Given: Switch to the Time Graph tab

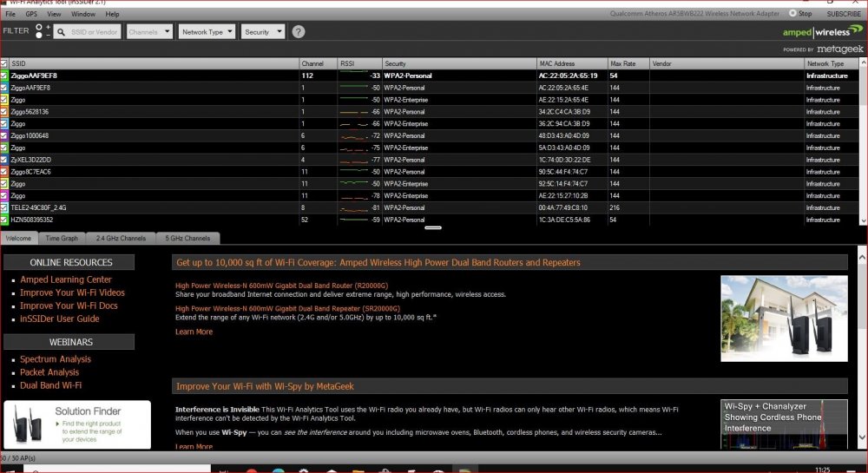Looking at the screenshot, I should tap(62, 239).
